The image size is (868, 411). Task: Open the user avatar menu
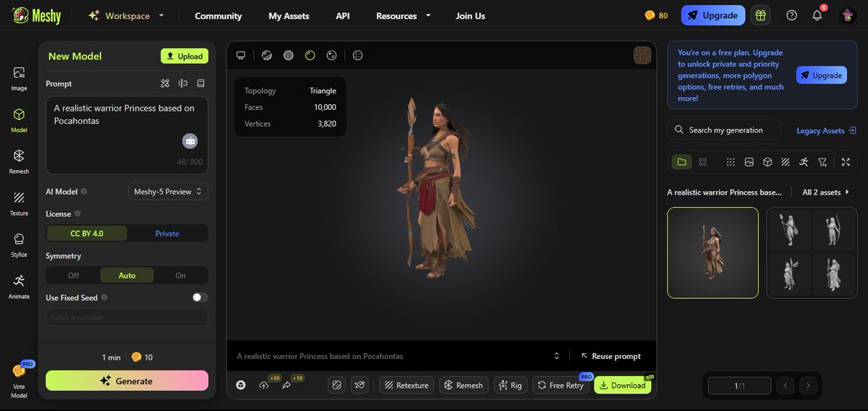(848, 15)
